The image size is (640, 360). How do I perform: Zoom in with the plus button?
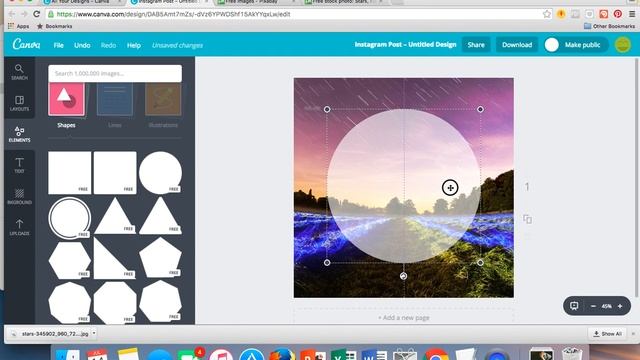click(x=620, y=306)
